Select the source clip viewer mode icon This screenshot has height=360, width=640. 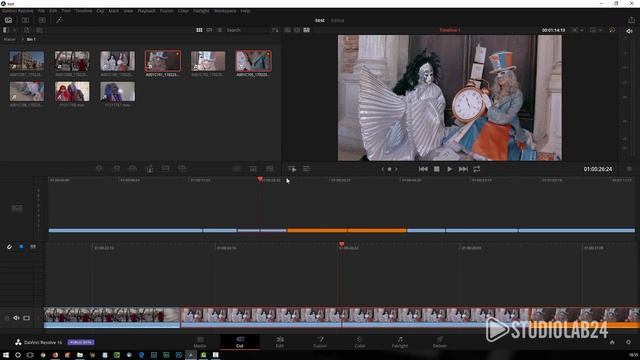pos(288,30)
